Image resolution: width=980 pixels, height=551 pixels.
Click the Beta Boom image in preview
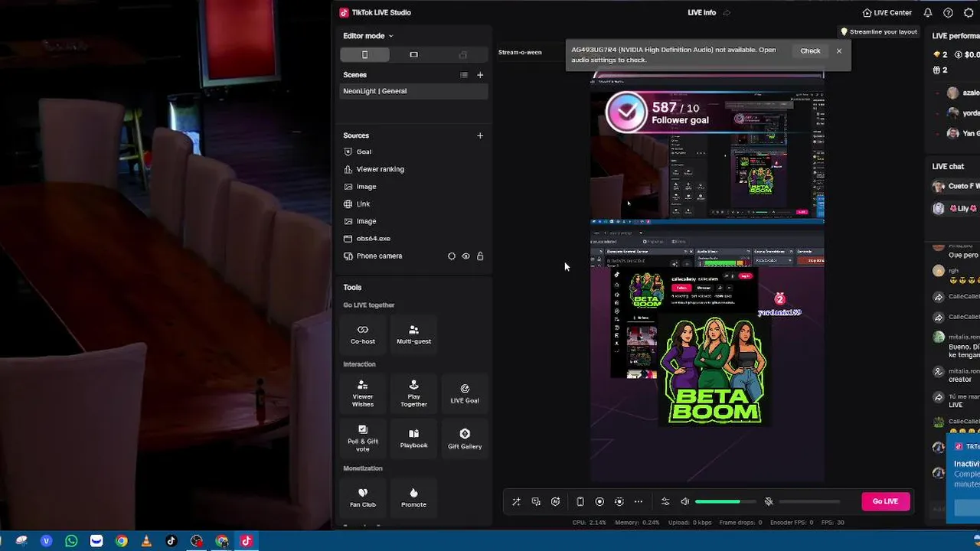[714, 371]
